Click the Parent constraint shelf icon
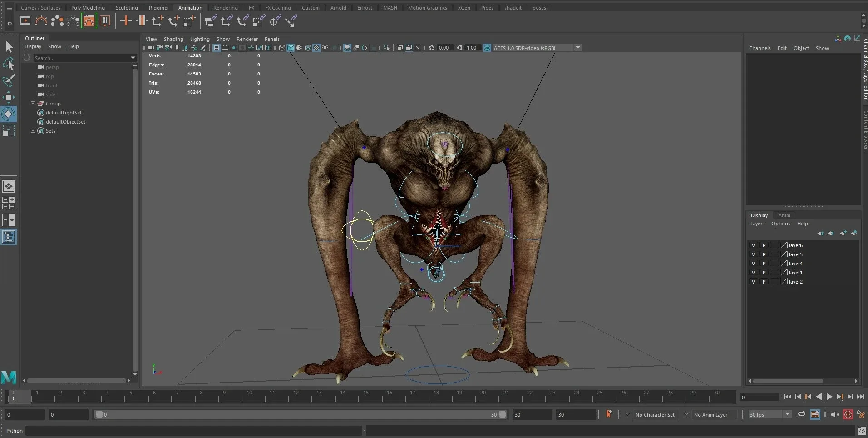Image resolution: width=868 pixels, height=438 pixels. 211,20
